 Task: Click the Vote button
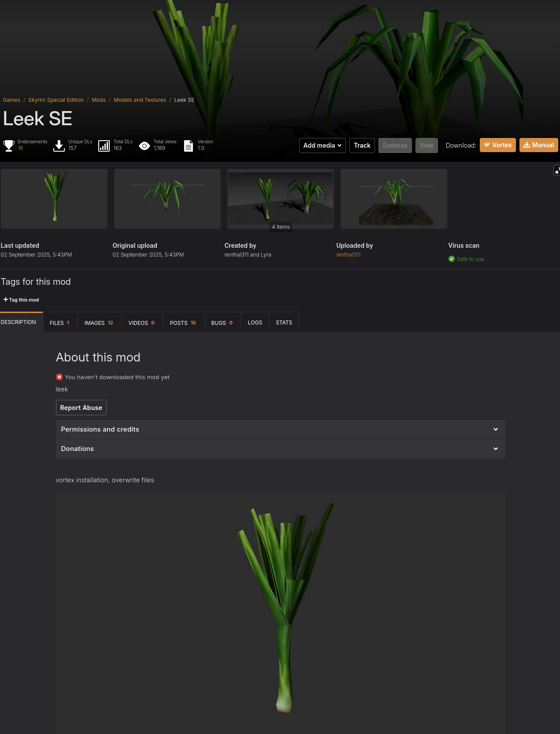(x=426, y=145)
